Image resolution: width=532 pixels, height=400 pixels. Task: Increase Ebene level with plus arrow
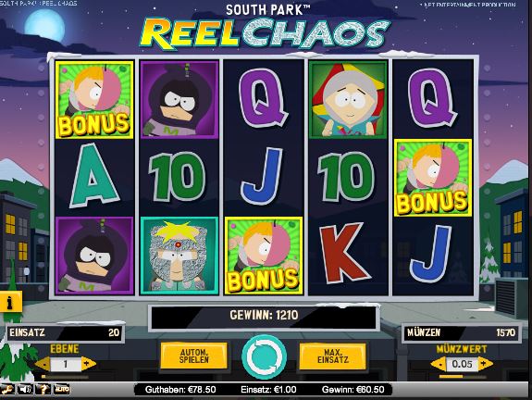(x=88, y=364)
